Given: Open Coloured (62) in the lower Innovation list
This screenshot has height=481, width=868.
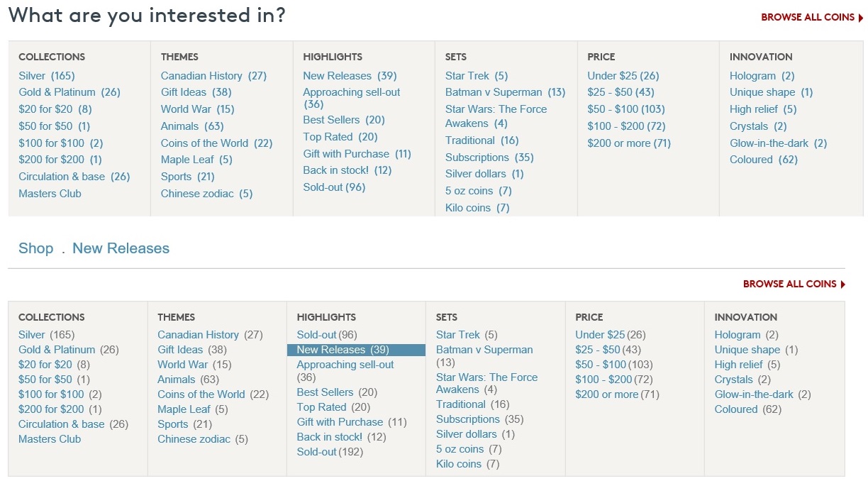Looking at the screenshot, I should click(x=748, y=409).
